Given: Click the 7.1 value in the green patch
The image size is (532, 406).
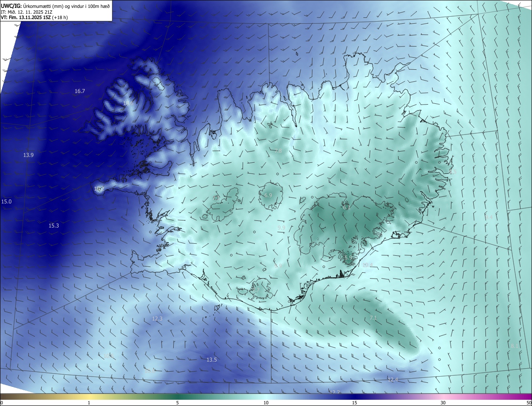Looking at the screenshot, I should [x=373, y=318].
